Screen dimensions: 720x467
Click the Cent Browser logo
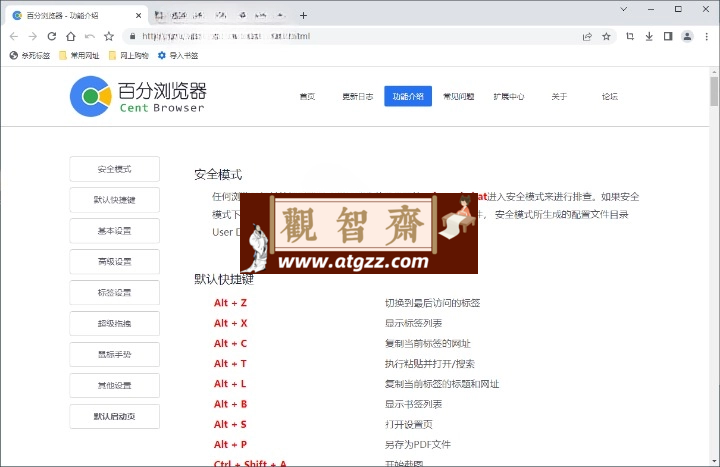138,96
